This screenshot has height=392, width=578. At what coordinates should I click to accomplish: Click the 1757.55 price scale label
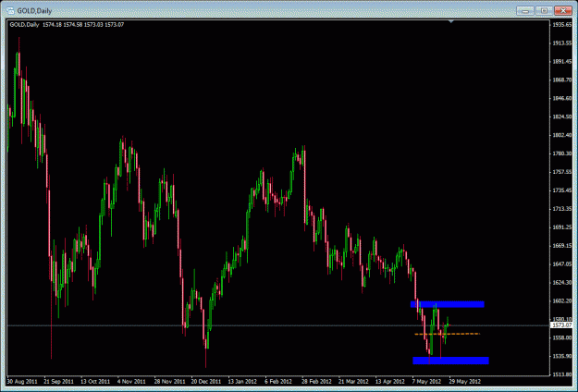coord(562,172)
